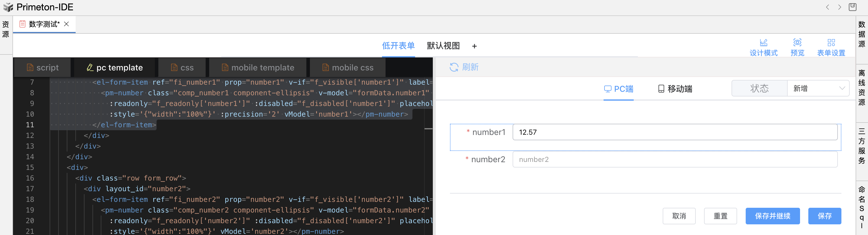Image resolution: width=868 pixels, height=235 pixels.
Task: Click the save icon in title bar
Action: [853, 7]
